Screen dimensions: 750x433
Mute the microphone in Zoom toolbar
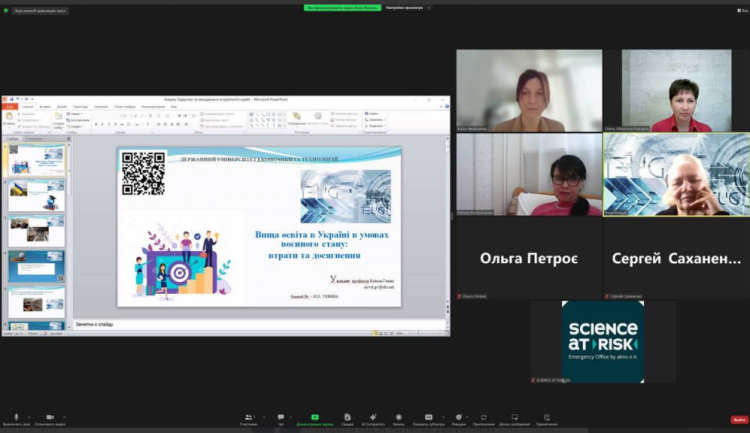(16, 417)
